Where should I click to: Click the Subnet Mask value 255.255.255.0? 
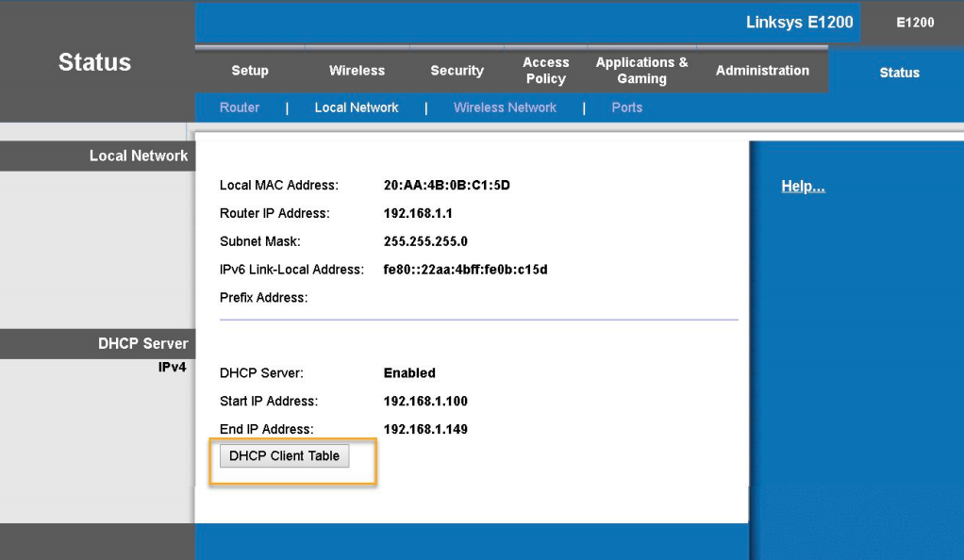pyautogui.click(x=425, y=241)
